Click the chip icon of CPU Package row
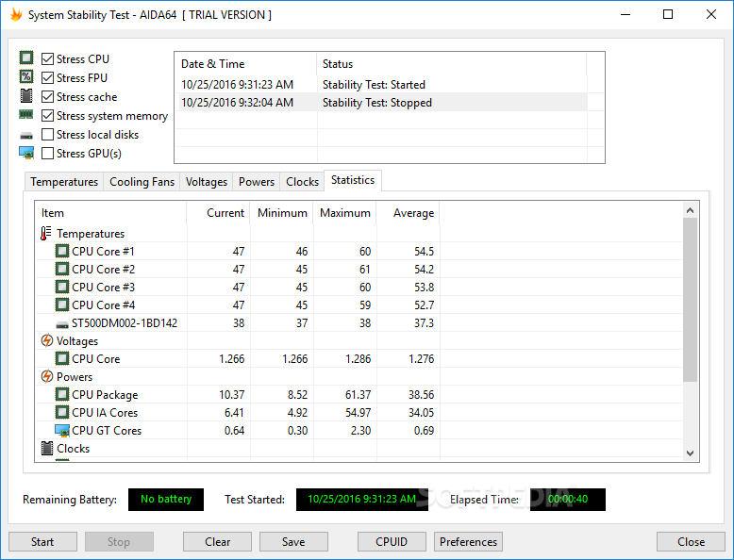This screenshot has height=560, width=734. (x=61, y=394)
